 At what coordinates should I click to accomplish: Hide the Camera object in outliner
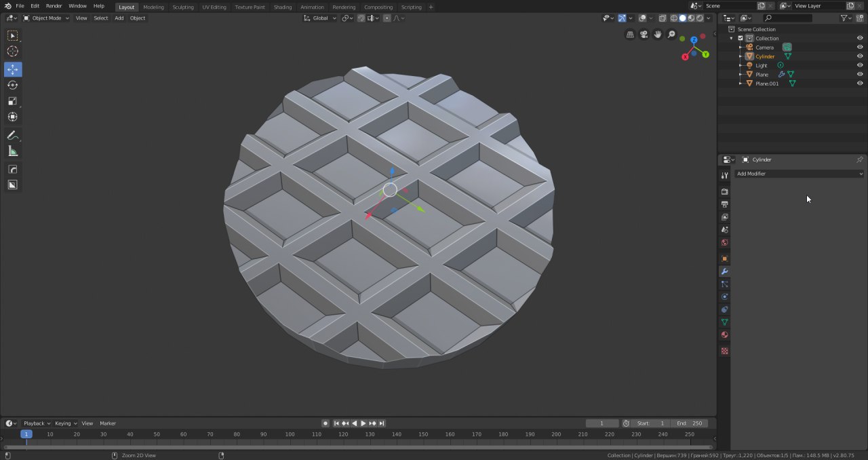pyautogui.click(x=860, y=47)
